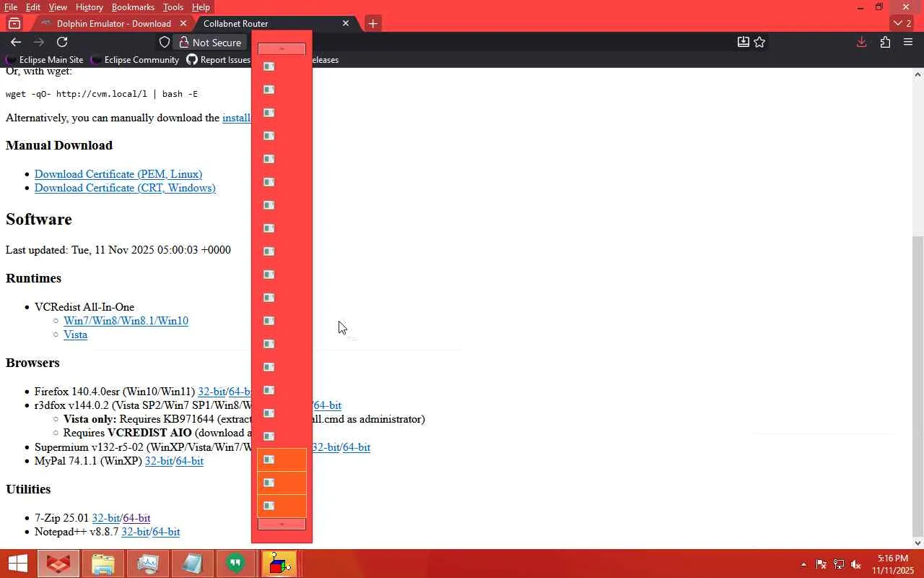Image resolution: width=924 pixels, height=578 pixels.
Task: Download Notepad++ v8.8.7 32-bit
Action: [x=135, y=532]
